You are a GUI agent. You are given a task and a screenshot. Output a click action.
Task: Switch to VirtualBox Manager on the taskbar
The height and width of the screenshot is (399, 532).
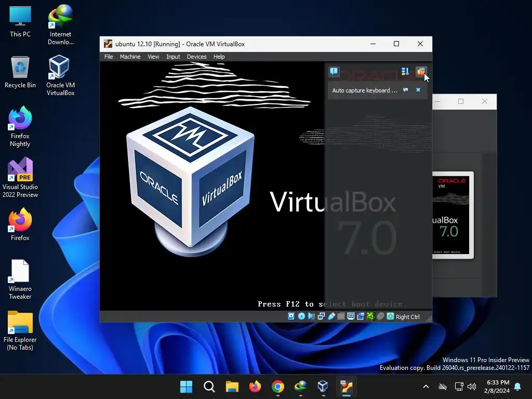coord(323,387)
